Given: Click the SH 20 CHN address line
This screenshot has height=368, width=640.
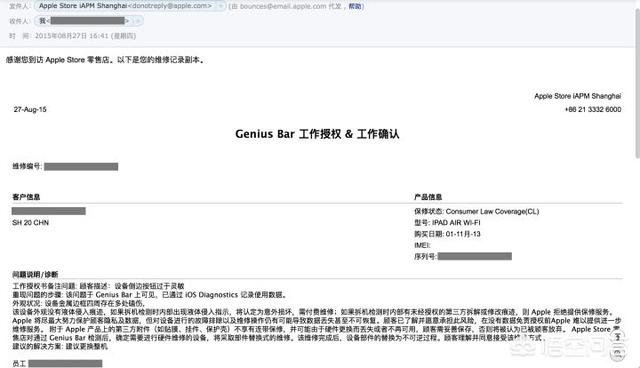Looking at the screenshot, I should click(31, 223).
